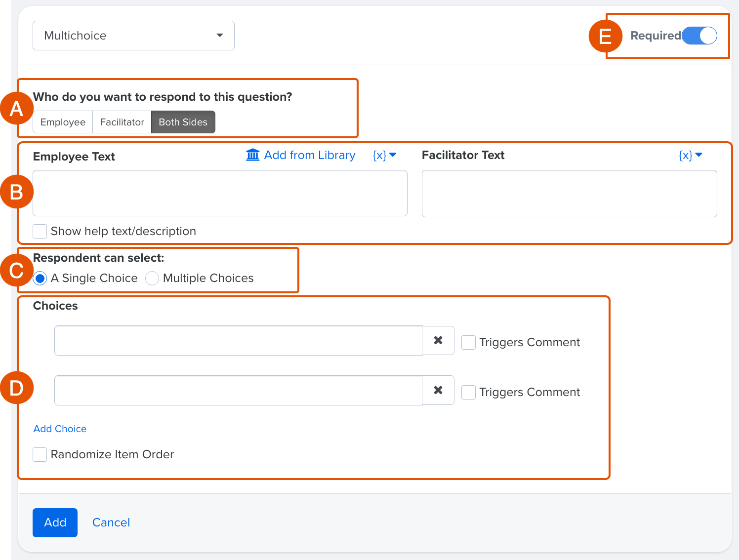The width and height of the screenshot is (739, 560).
Task: Choose the Facilitator respondent tab
Action: 122,122
